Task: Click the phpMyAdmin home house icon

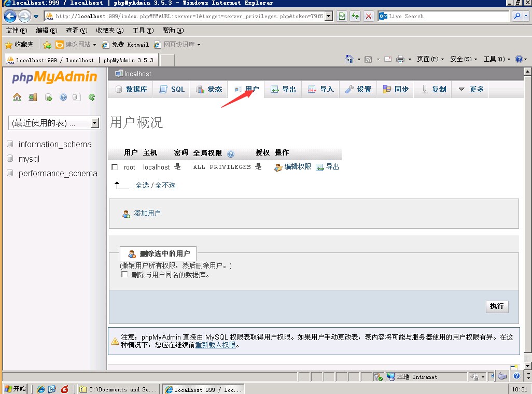Action: pyautogui.click(x=17, y=97)
